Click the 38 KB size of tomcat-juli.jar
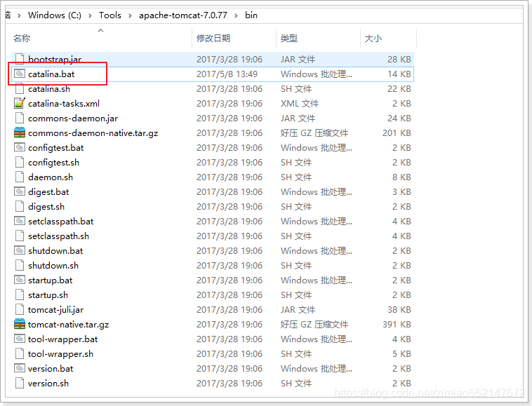 point(399,310)
